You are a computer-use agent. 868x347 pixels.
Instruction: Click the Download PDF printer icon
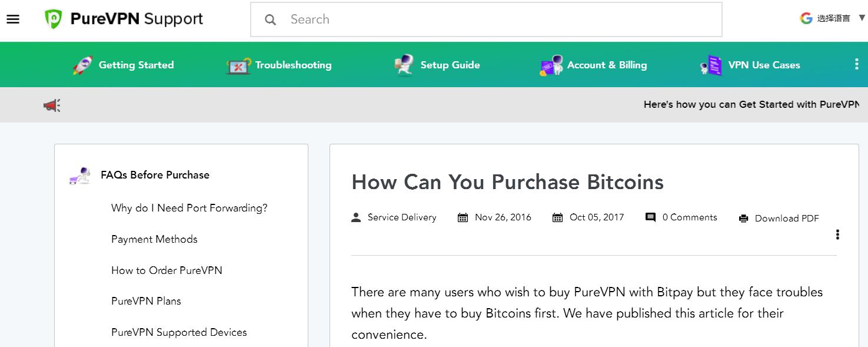tap(744, 219)
